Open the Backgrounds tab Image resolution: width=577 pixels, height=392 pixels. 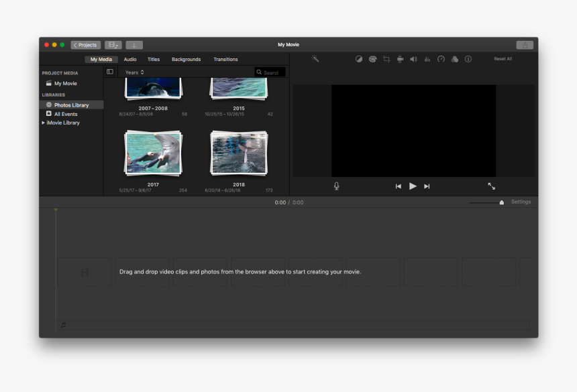click(x=187, y=59)
